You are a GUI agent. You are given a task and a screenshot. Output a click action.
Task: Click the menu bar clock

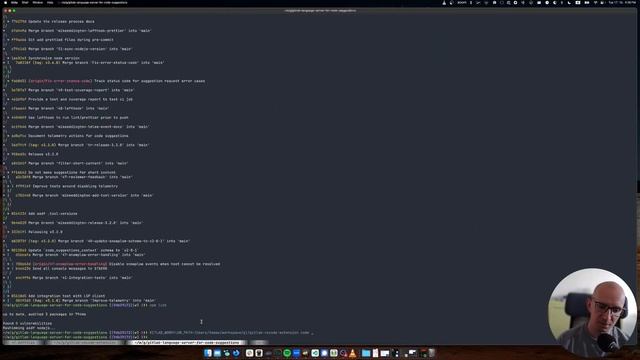[x=622, y=2]
